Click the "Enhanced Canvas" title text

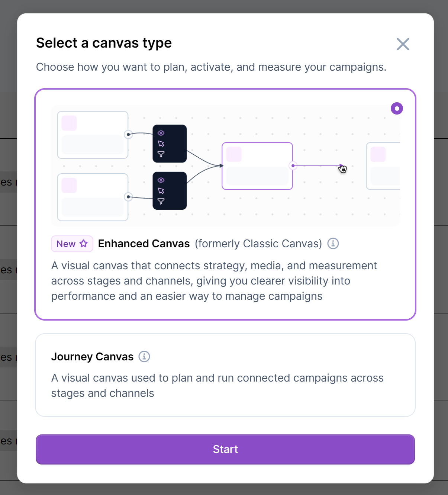[144, 244]
